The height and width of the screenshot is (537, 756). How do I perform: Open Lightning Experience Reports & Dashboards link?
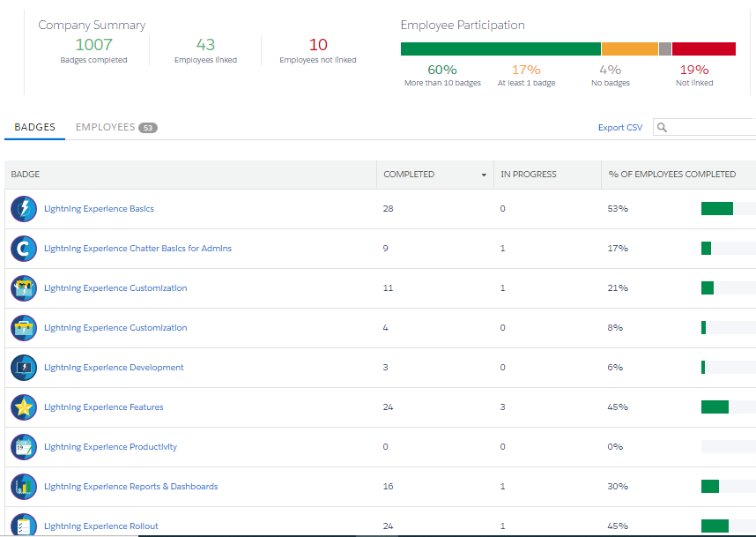130,486
